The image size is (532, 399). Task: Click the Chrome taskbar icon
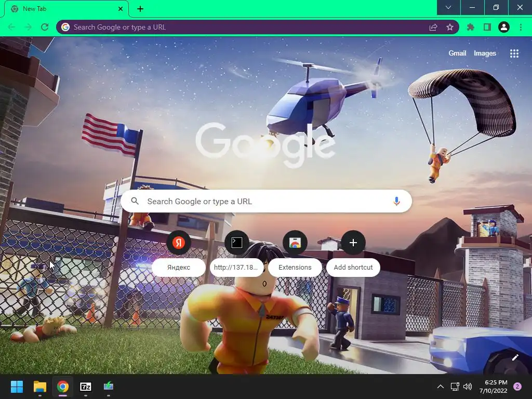(63, 387)
